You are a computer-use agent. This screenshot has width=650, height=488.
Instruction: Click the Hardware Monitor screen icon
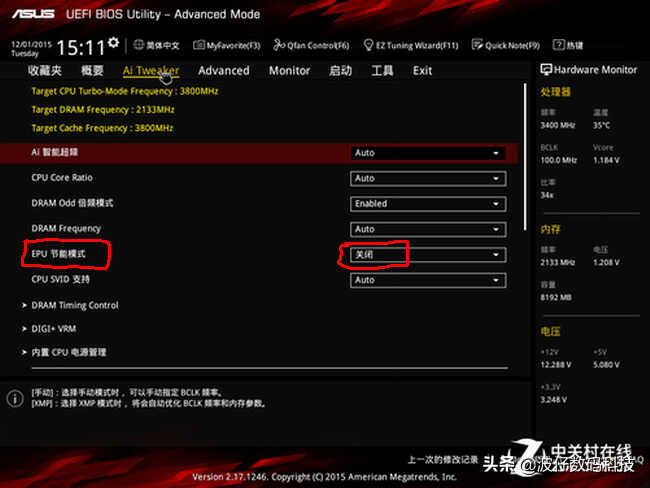point(546,70)
